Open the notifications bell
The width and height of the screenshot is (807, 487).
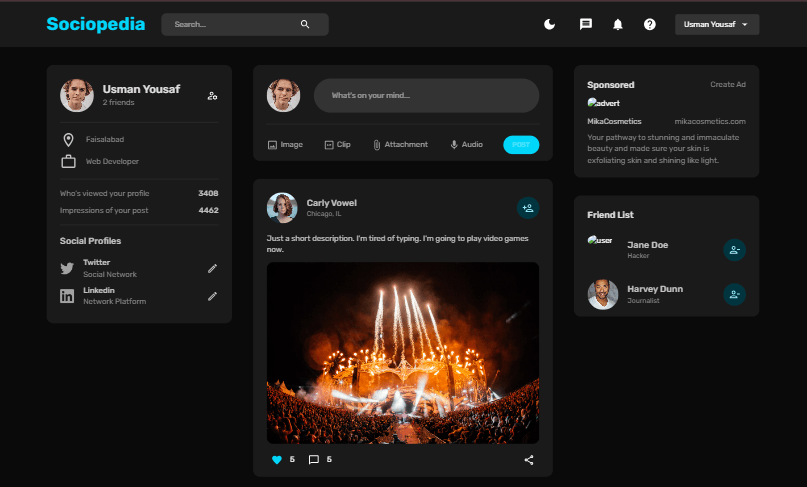coord(618,24)
